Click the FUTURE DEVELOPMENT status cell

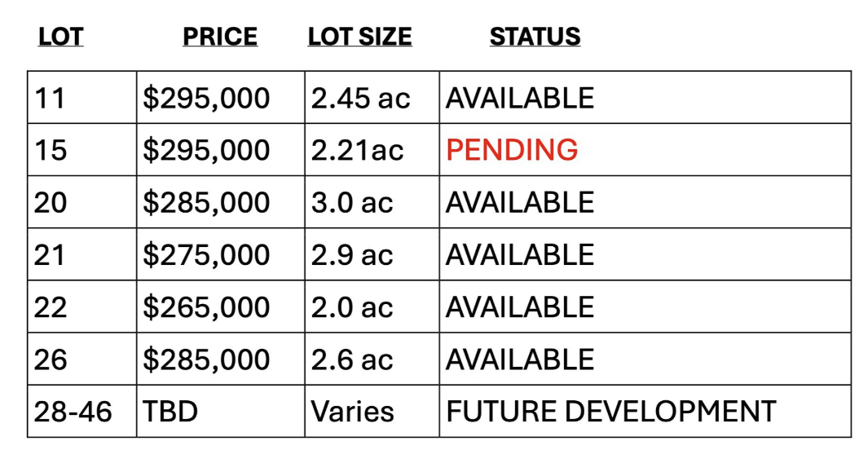[645, 412]
